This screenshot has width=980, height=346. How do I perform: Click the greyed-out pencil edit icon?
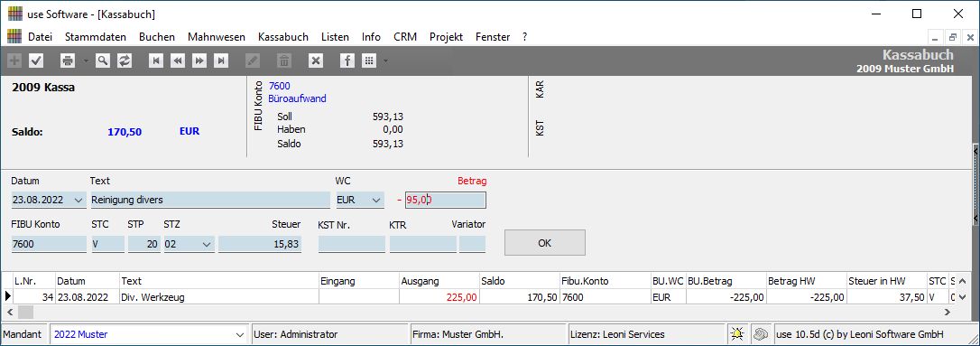253,61
